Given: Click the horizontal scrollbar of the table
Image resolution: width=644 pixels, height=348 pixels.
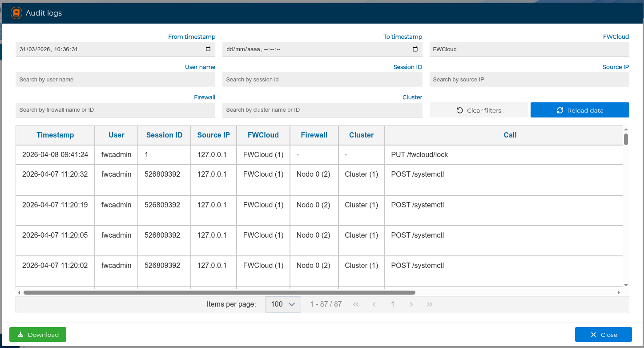Looking at the screenshot, I should (219, 293).
